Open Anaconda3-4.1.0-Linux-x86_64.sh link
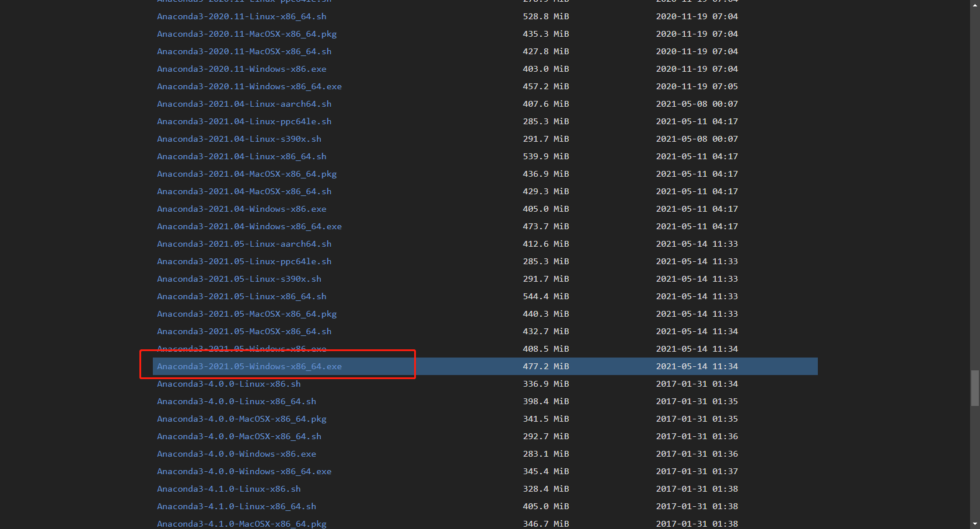Viewport: 980px width, 529px height. pos(236,506)
